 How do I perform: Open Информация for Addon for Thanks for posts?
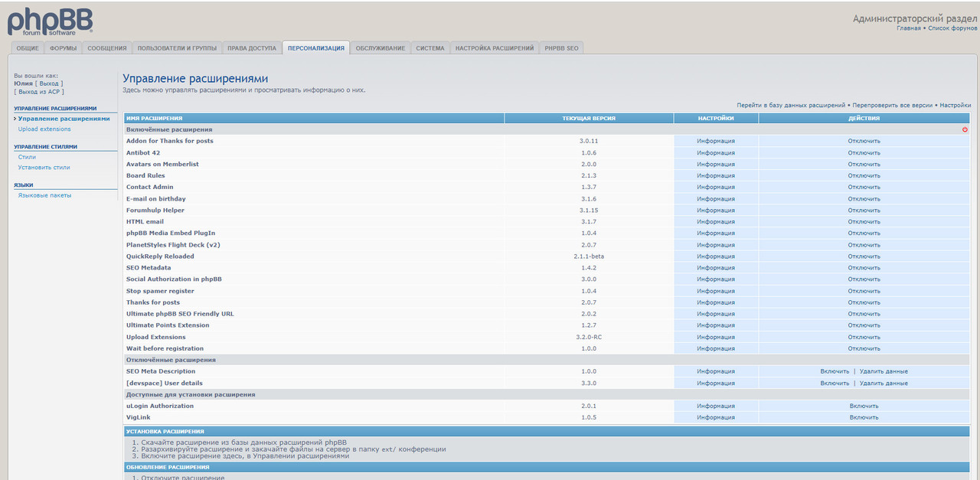pos(716,141)
